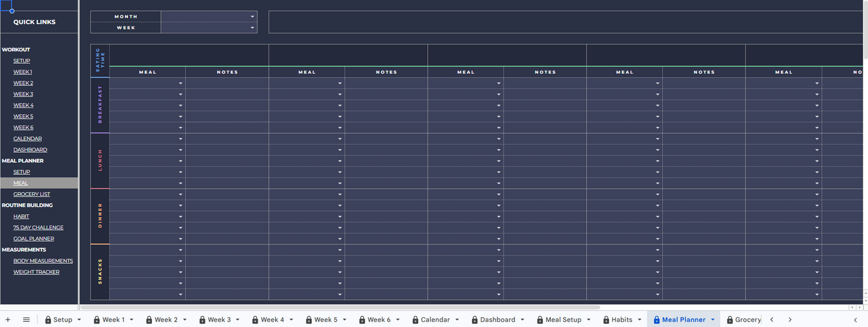
Task: Switch to the Week 2 sheet tab
Action: click(166, 320)
